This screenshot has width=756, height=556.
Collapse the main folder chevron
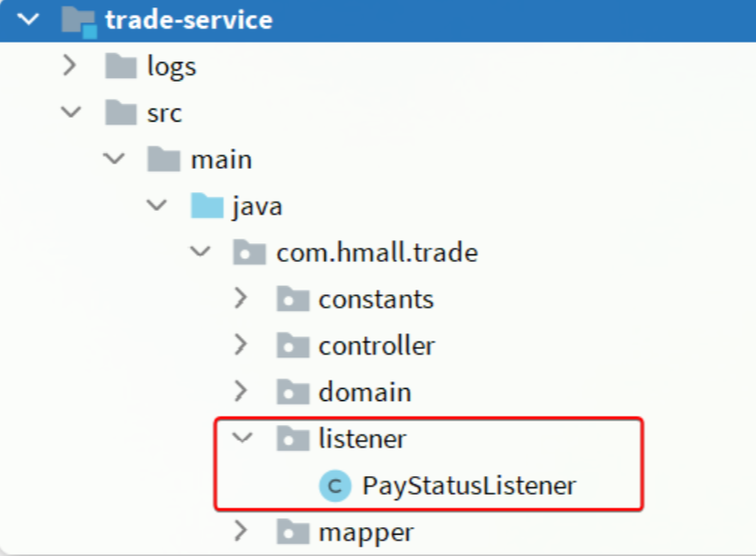114,159
